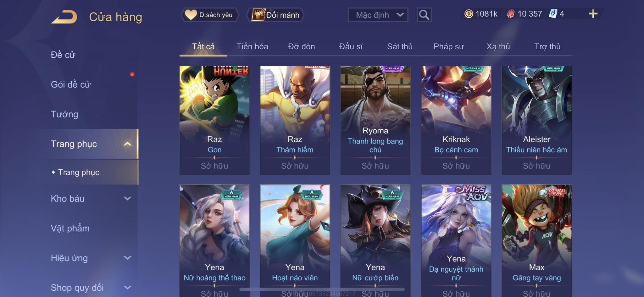
Task: Open Đổi mảnh fragment exchange
Action: 275,15
